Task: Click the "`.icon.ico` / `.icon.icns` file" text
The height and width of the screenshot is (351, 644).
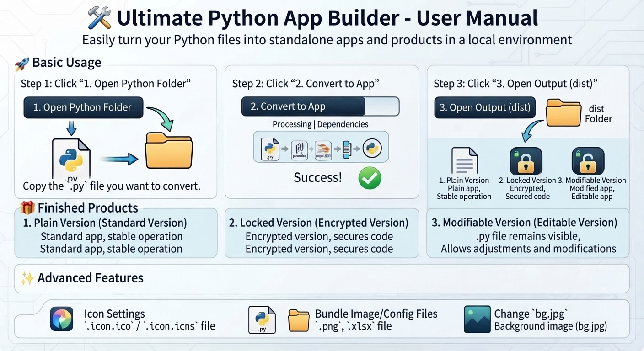Action: tap(150, 326)
